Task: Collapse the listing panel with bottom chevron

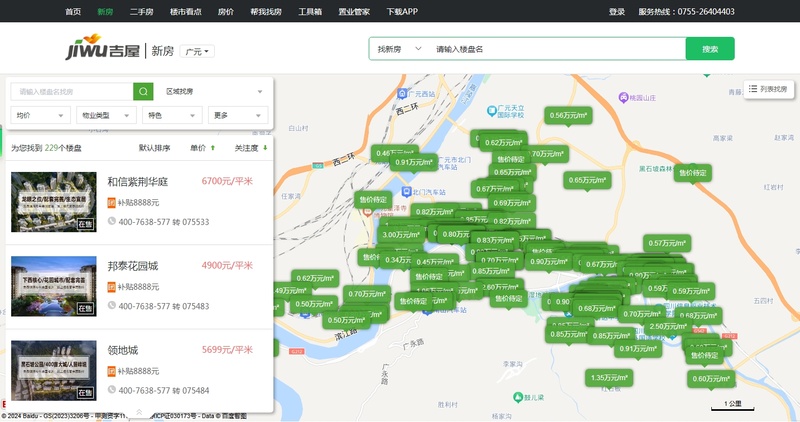Action: 139,410
